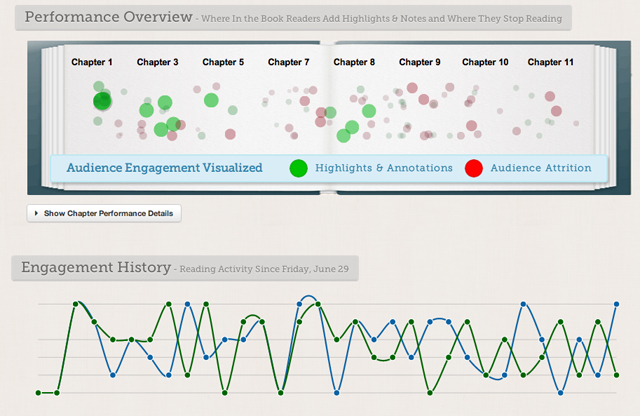This screenshot has height=416, width=640.
Task: Click the Highlights & Annotations legend text
Action: [384, 168]
